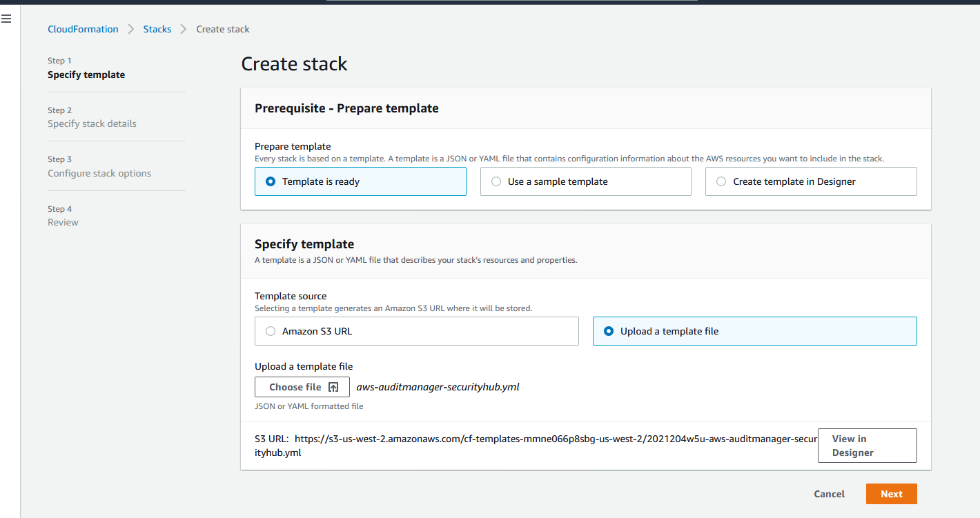Click the upload icon in Choose file
The width and height of the screenshot is (980, 518).
tap(333, 387)
